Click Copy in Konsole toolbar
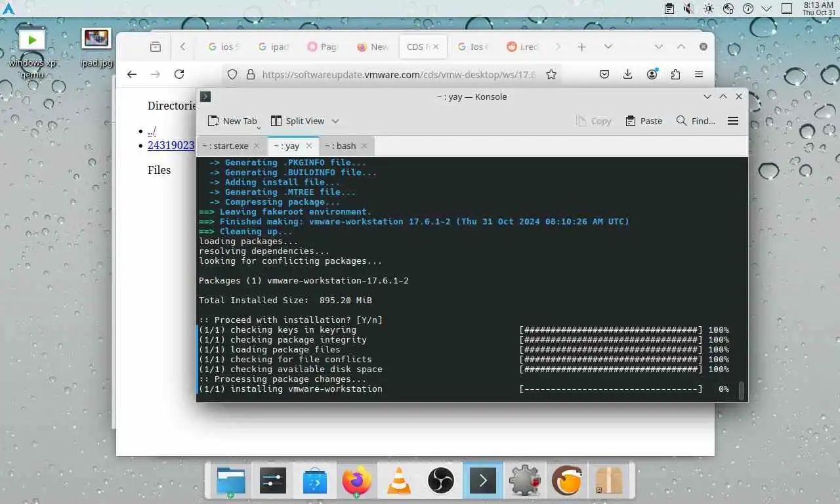Screen dimensions: 840x504 593,121
